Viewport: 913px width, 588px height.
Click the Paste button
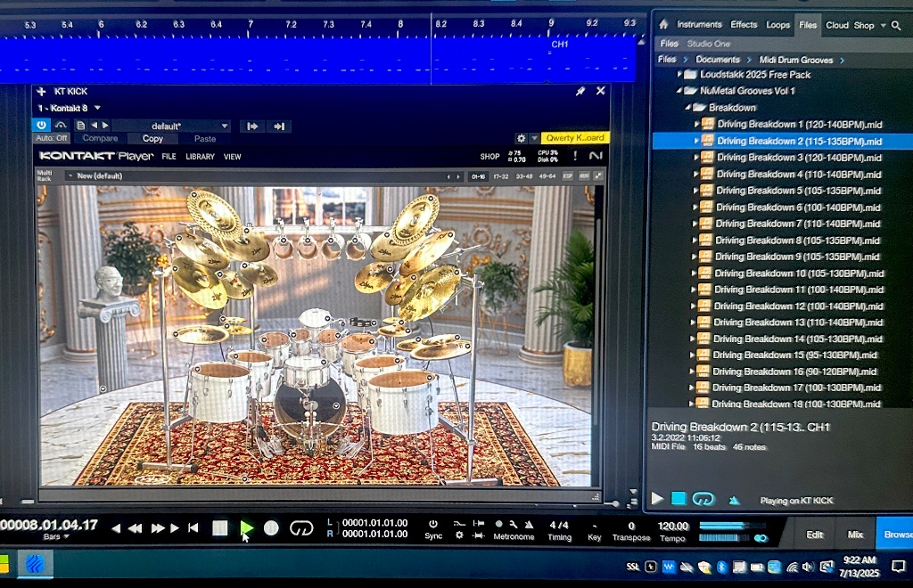(x=204, y=139)
